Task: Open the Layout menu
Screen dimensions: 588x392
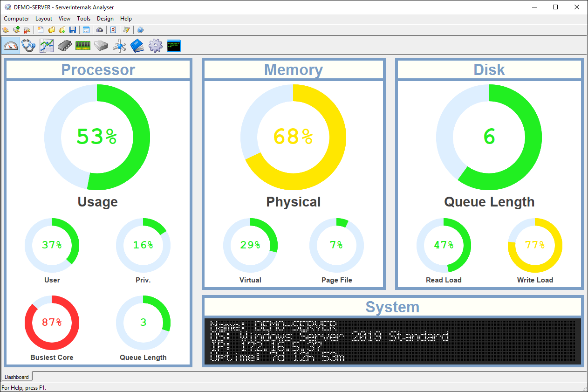Action: [44, 19]
